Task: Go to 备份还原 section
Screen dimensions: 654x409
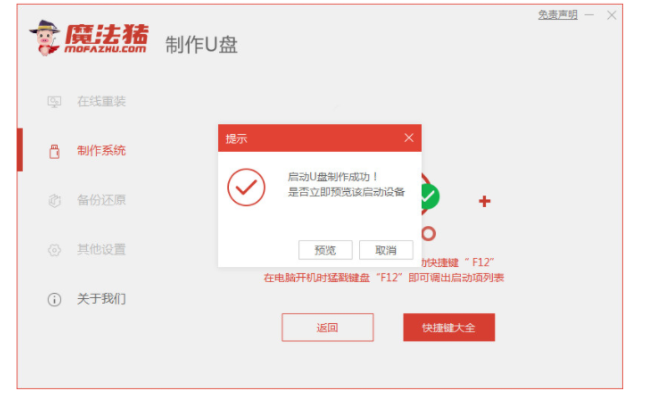Action: [x=101, y=200]
